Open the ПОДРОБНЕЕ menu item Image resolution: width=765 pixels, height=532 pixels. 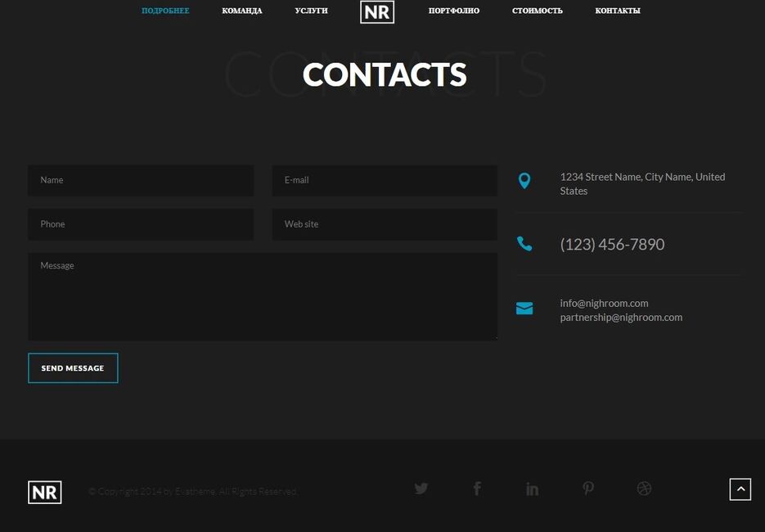tap(165, 11)
